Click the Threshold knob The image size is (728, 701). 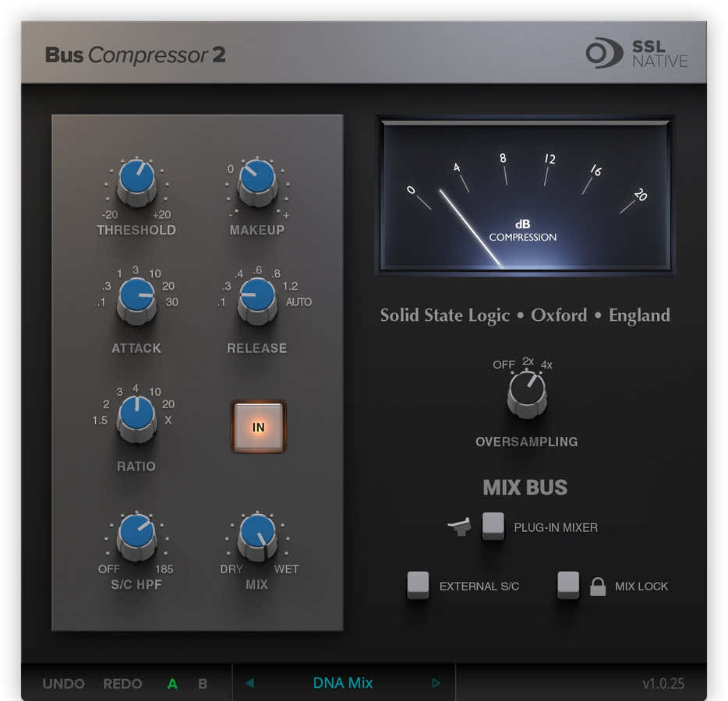136,182
